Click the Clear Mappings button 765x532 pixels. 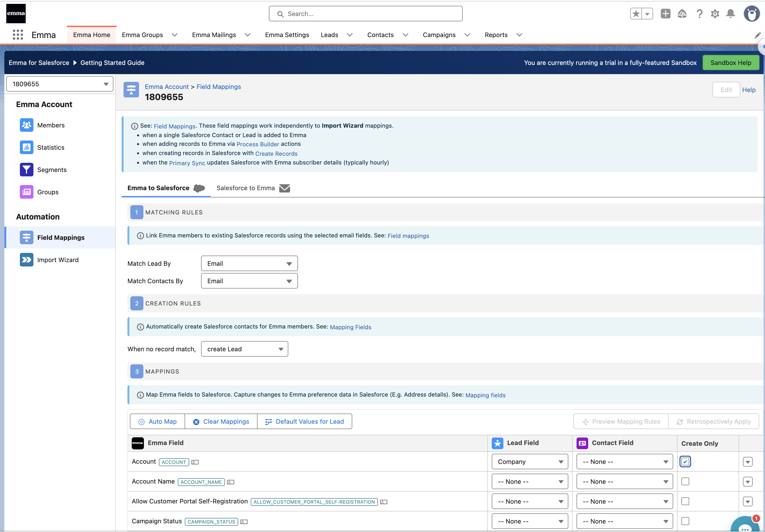[221, 421]
